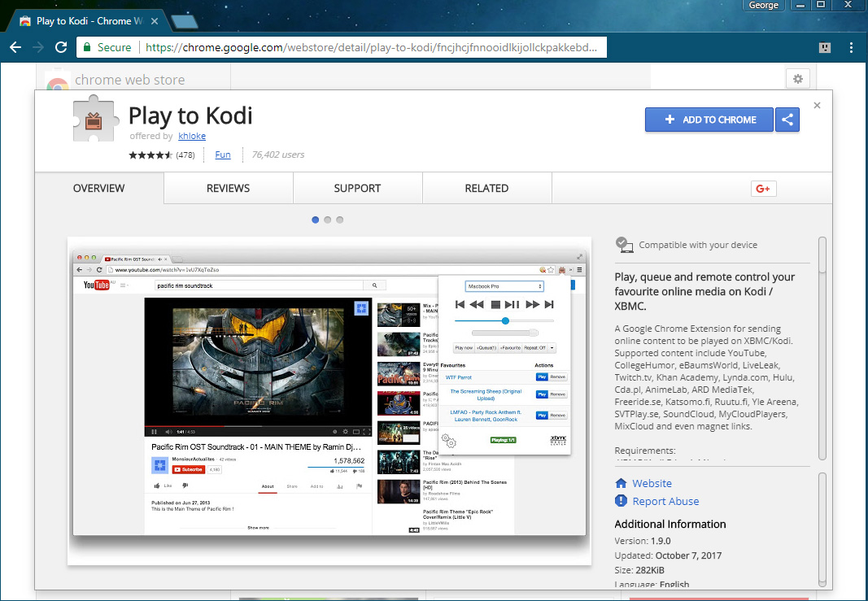Open the share options via the share icon
Viewport: 868px width, 601px height.
(x=787, y=120)
